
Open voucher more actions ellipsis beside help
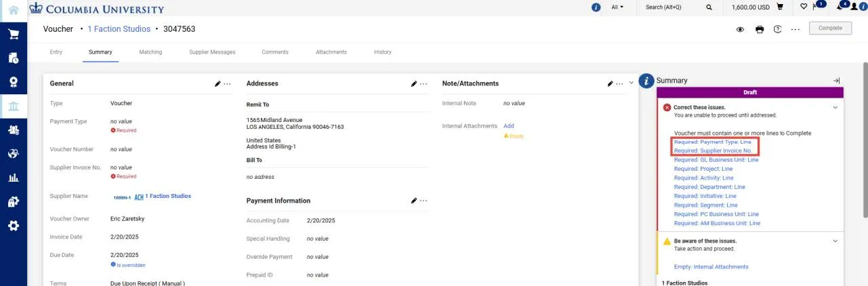[795, 29]
